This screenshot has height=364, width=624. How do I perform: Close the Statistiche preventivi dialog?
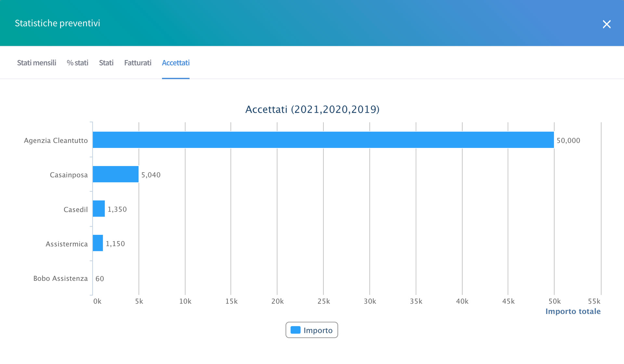pyautogui.click(x=606, y=24)
